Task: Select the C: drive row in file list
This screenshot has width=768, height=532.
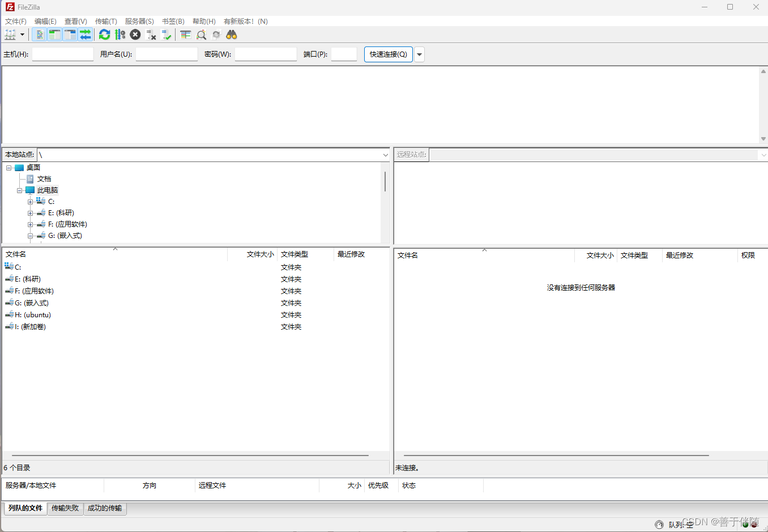Action: click(195, 267)
